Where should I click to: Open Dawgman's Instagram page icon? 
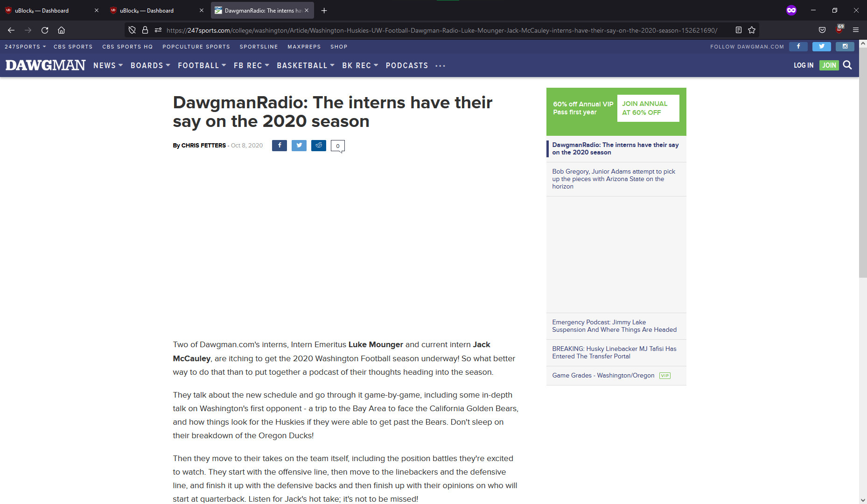tap(845, 47)
